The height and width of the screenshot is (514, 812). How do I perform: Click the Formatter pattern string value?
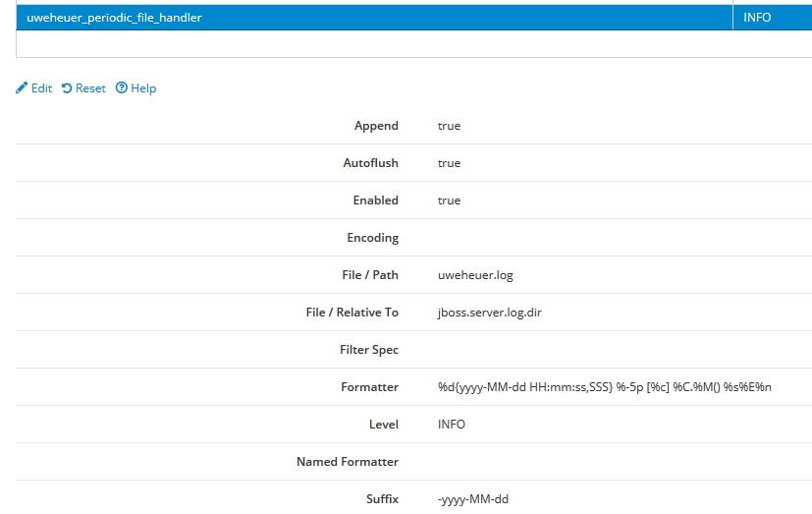604,387
